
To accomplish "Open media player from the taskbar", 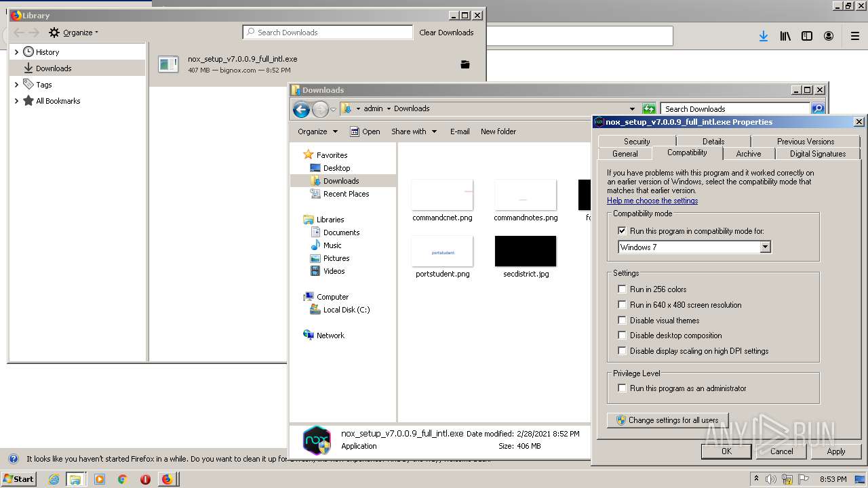I will pos(100,479).
